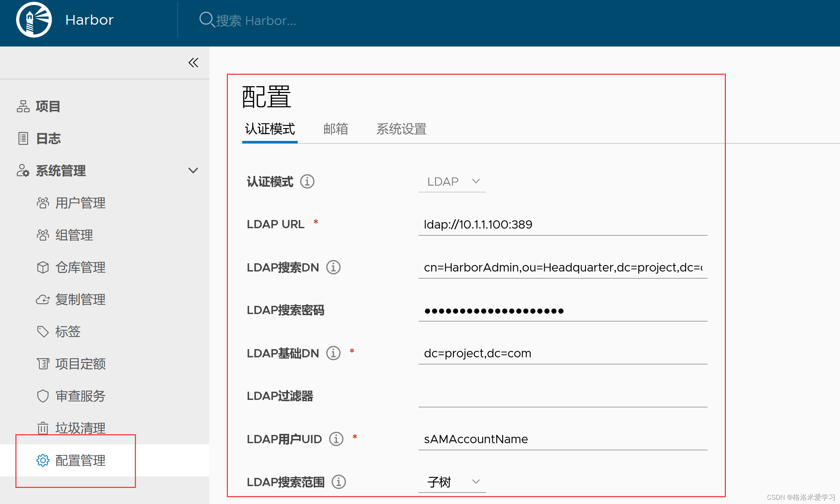Switch to the 认证模式 tab
The image size is (840, 504).
tap(270, 129)
